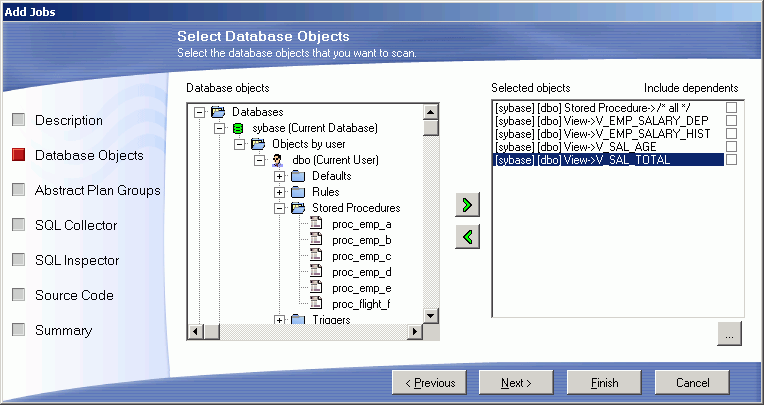764x405 pixels.
Task: Collapse the Stored Procedures node
Action: (x=279, y=208)
